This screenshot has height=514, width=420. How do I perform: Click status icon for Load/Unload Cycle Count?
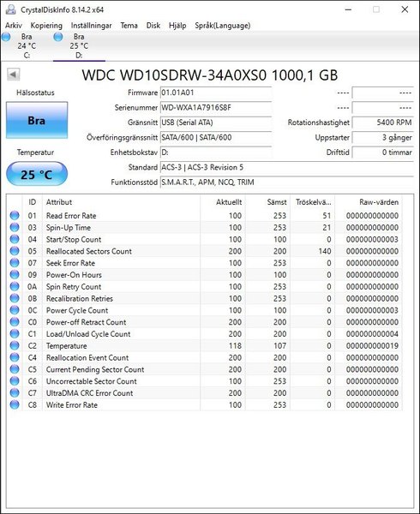15,333
